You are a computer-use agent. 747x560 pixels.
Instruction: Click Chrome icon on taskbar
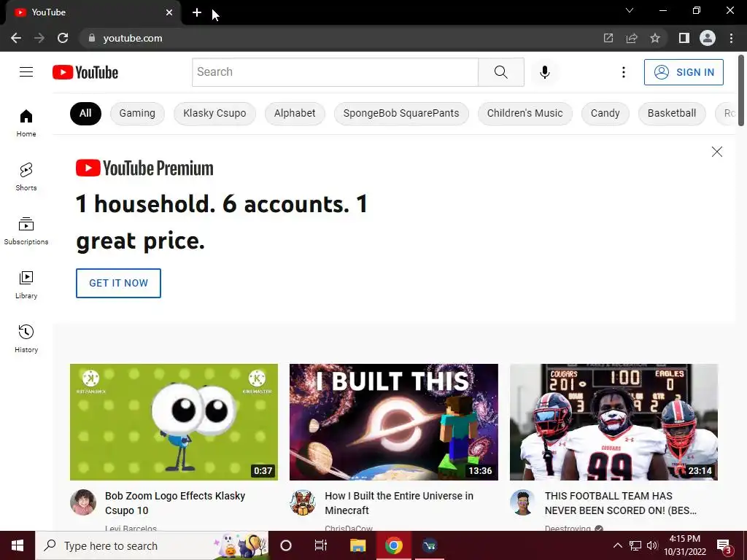tap(393, 545)
